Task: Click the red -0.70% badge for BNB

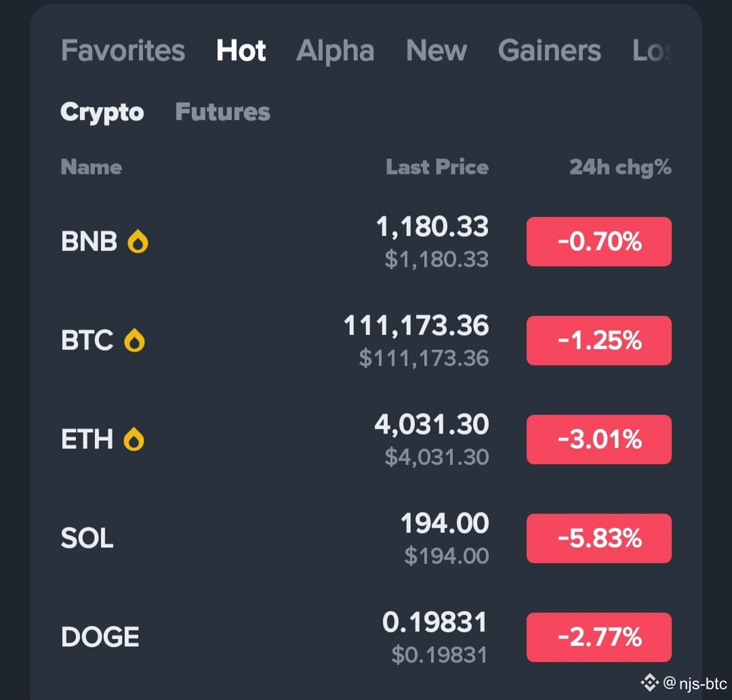Action: click(x=598, y=241)
